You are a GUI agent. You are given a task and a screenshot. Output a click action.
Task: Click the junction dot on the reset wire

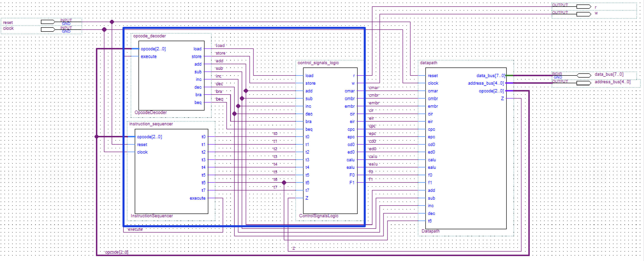112,22
